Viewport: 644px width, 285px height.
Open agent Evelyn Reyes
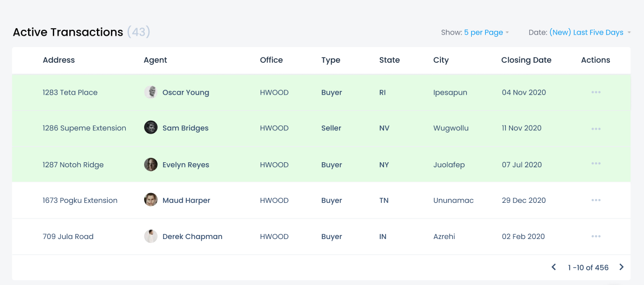pos(186,165)
